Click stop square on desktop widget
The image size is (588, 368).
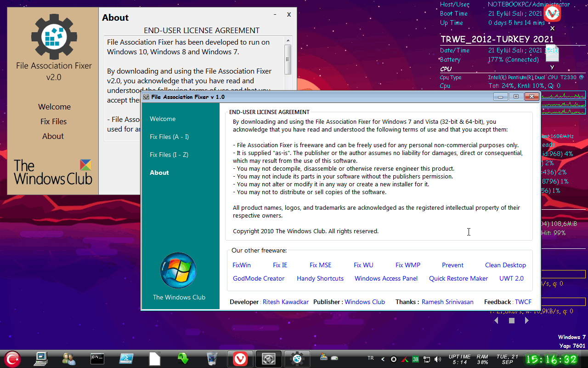pyautogui.click(x=512, y=321)
